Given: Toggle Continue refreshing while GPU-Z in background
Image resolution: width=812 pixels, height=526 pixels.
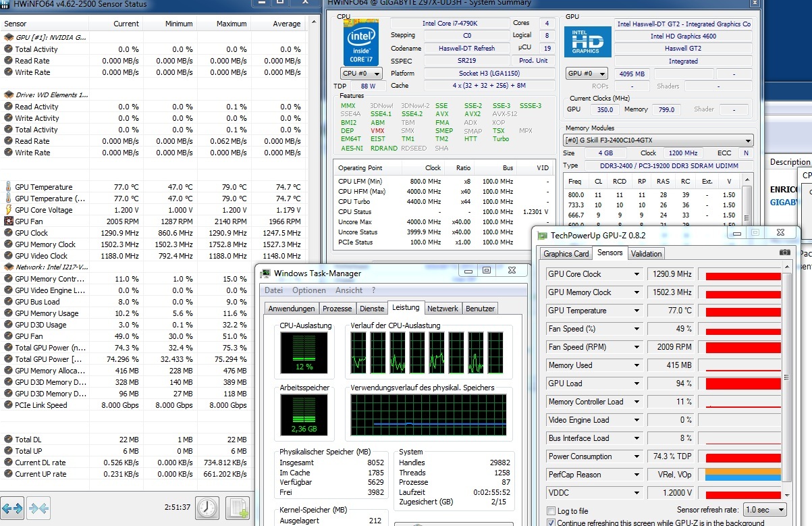Looking at the screenshot, I should (x=551, y=523).
